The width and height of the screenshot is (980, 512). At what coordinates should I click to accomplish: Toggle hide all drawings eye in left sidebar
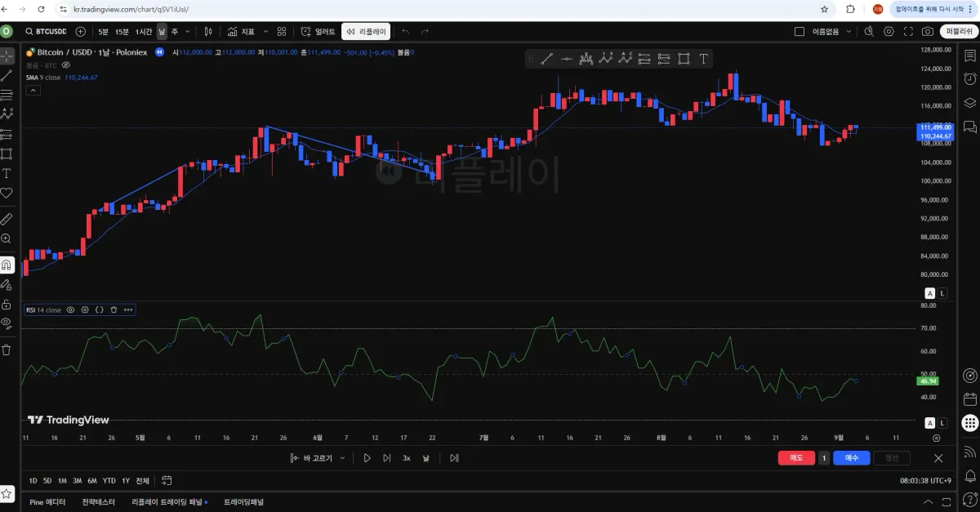click(7, 323)
